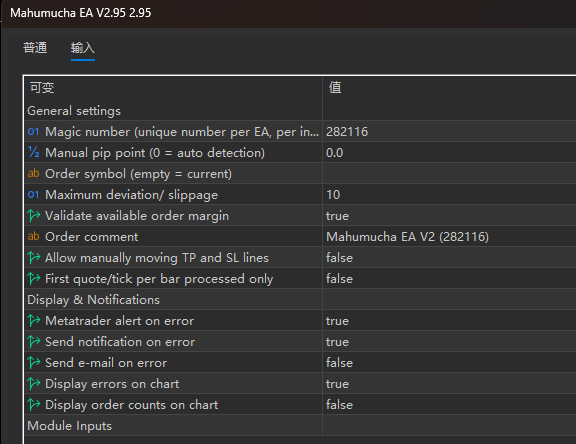576x444 pixels.
Task: Toggle the Display order counts on chart value
Action: coord(449,405)
